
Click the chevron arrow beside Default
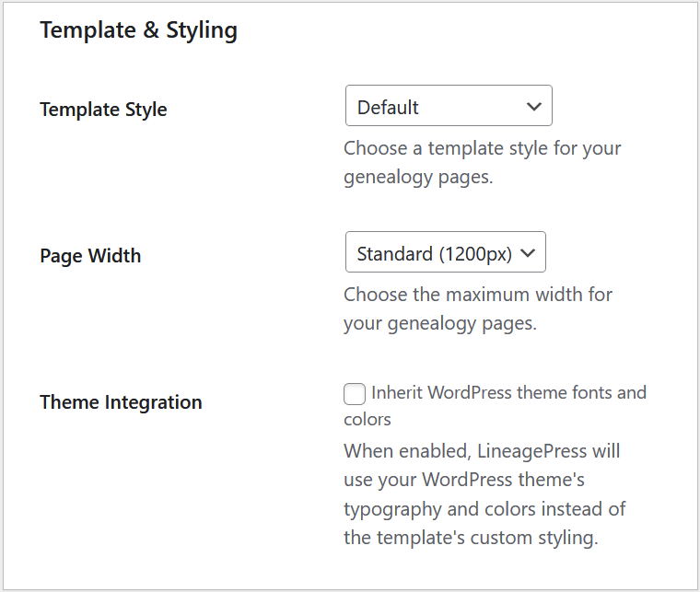(533, 107)
